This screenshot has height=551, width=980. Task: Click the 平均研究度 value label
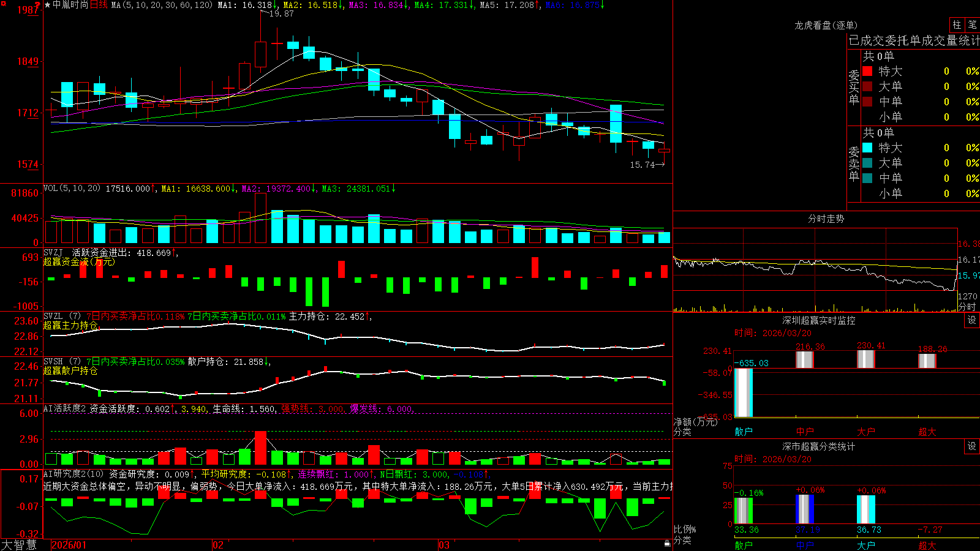pos(246,474)
